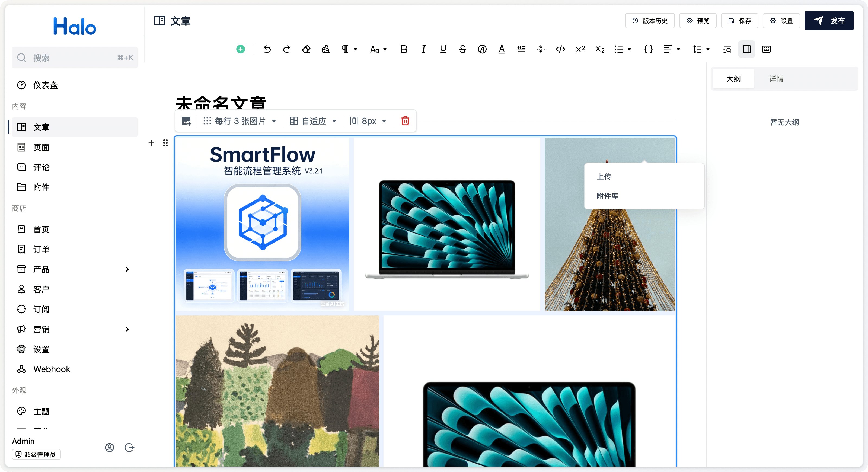Click the 预览 preview button

tap(697, 21)
